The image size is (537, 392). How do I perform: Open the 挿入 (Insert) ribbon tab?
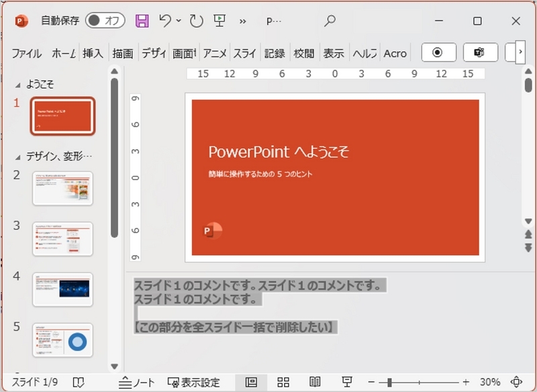coord(93,54)
